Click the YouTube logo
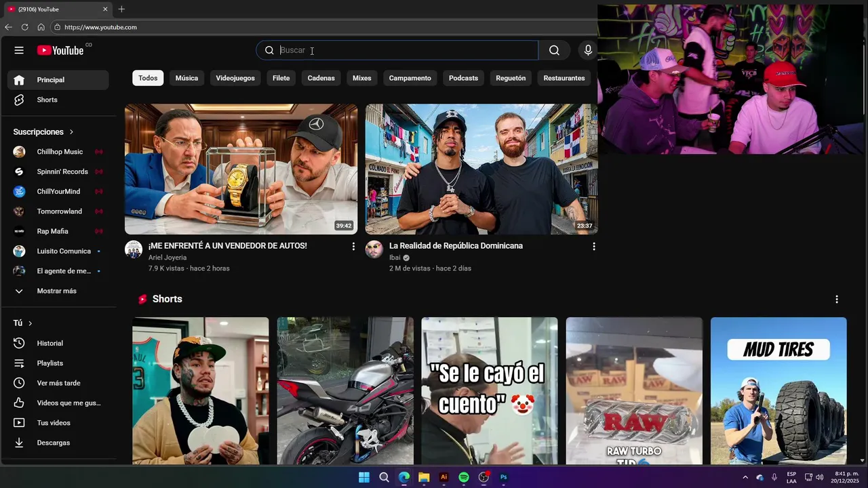This screenshot has height=488, width=868. pyautogui.click(x=60, y=50)
